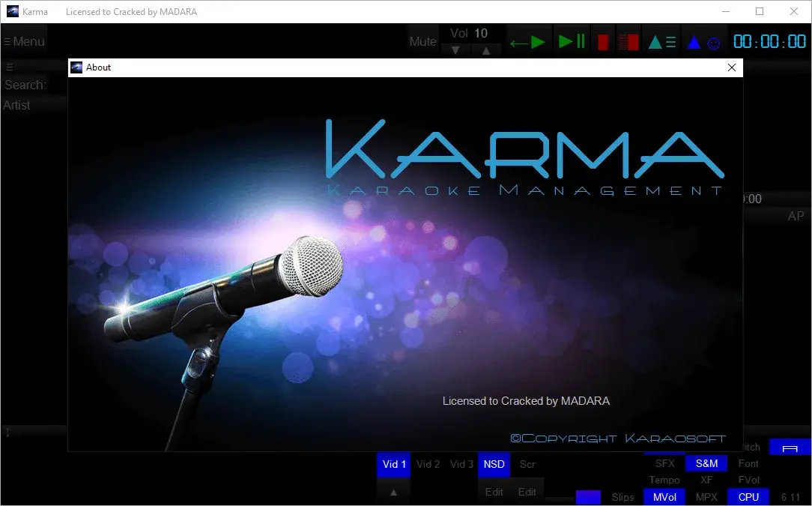Image resolution: width=812 pixels, height=506 pixels.
Task: Raise volume with the up arrow
Action: [x=485, y=50]
